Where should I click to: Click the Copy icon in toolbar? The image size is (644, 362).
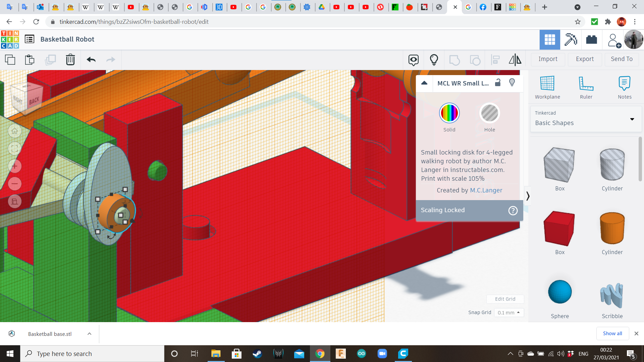click(x=10, y=60)
